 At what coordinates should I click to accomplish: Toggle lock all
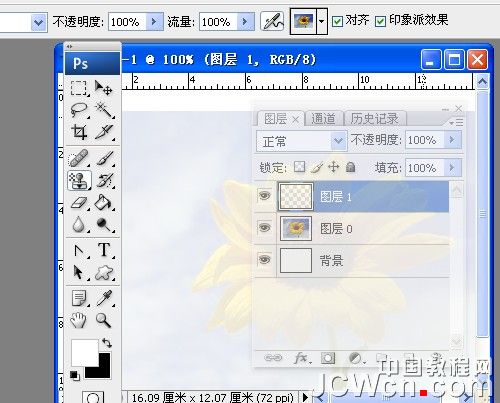tap(350, 167)
